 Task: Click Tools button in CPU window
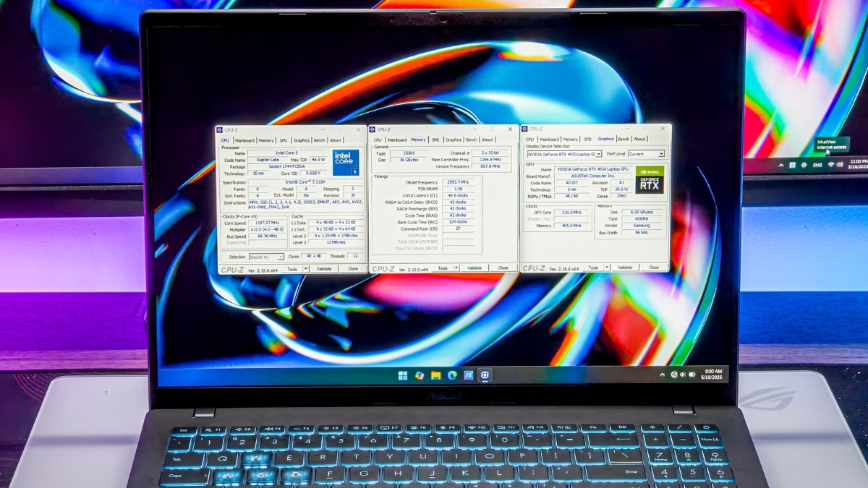click(x=292, y=269)
